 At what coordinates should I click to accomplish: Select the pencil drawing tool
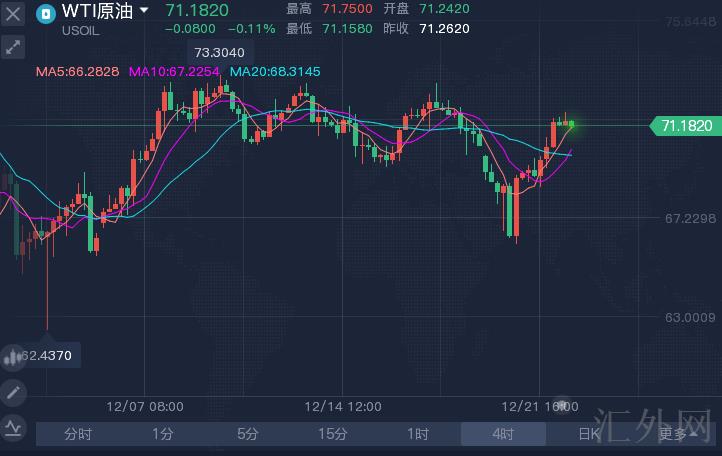13,392
